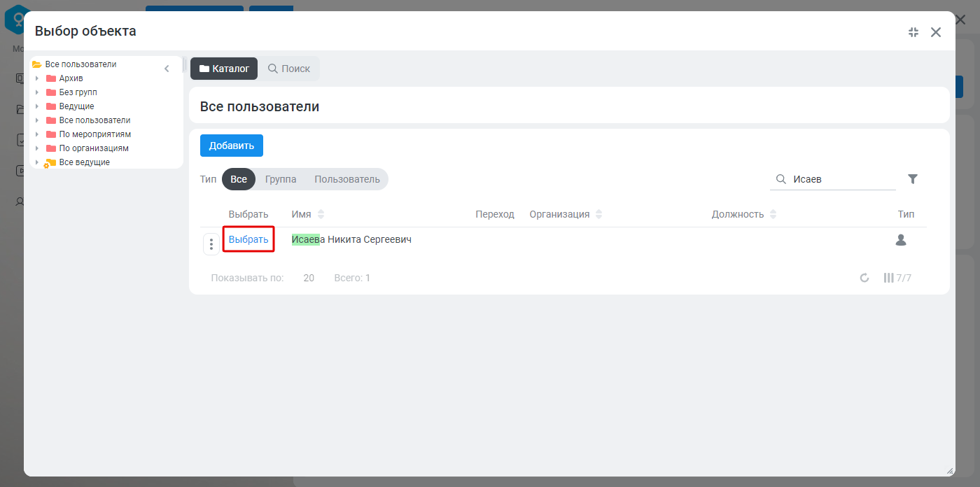Sort by the Организация column arrows
The height and width of the screenshot is (487, 980).
click(598, 214)
